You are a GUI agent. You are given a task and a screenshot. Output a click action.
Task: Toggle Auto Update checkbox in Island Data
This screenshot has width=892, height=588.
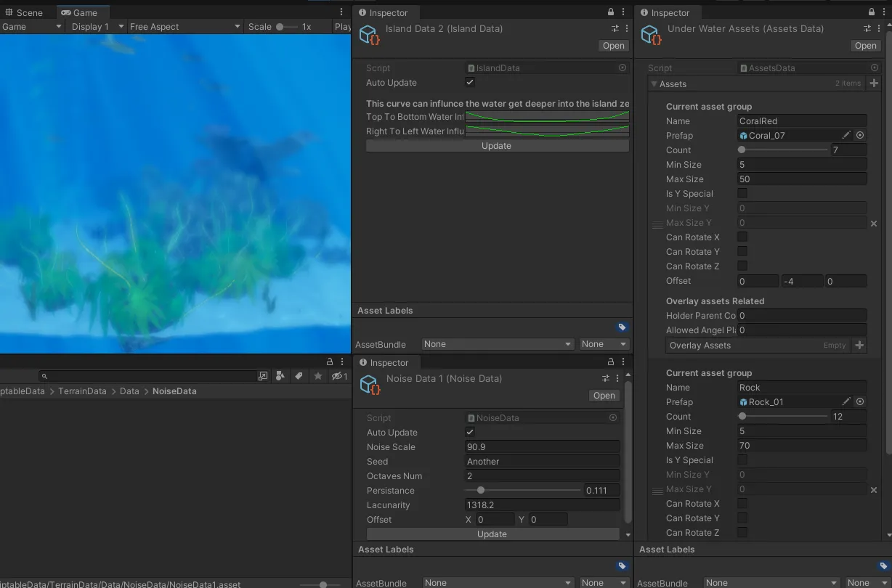470,83
